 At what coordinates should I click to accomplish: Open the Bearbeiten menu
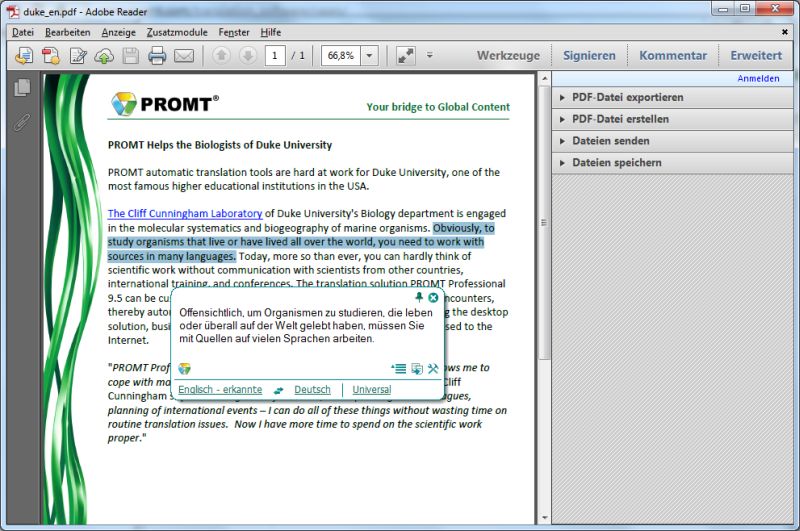(x=67, y=32)
